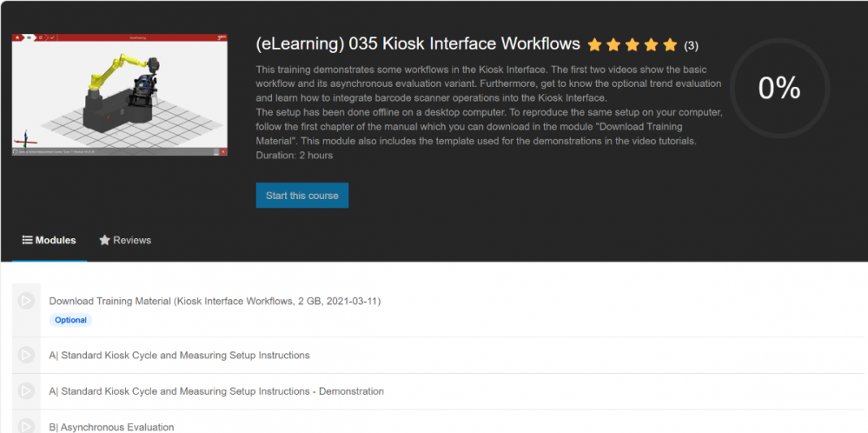Screen dimensions: 868x433
Task: Click play icon beside Asynchronous Evaluation
Action: [x=26, y=426]
